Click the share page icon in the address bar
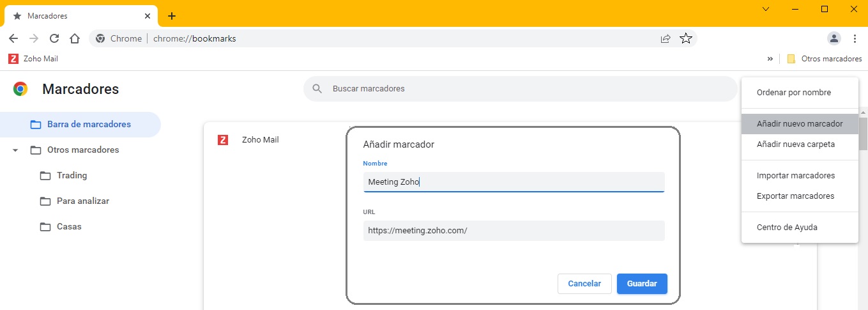The image size is (868, 310). 666,38
